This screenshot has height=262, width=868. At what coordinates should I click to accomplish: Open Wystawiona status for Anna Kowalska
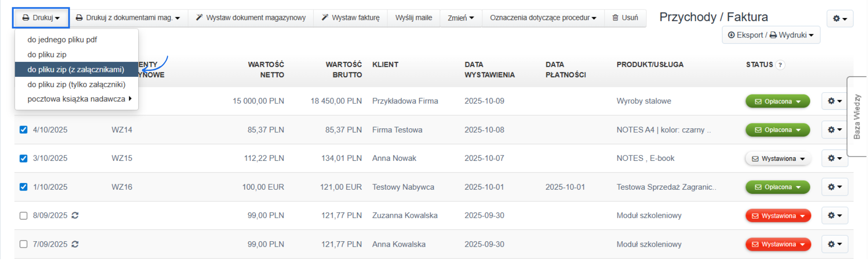778,244
